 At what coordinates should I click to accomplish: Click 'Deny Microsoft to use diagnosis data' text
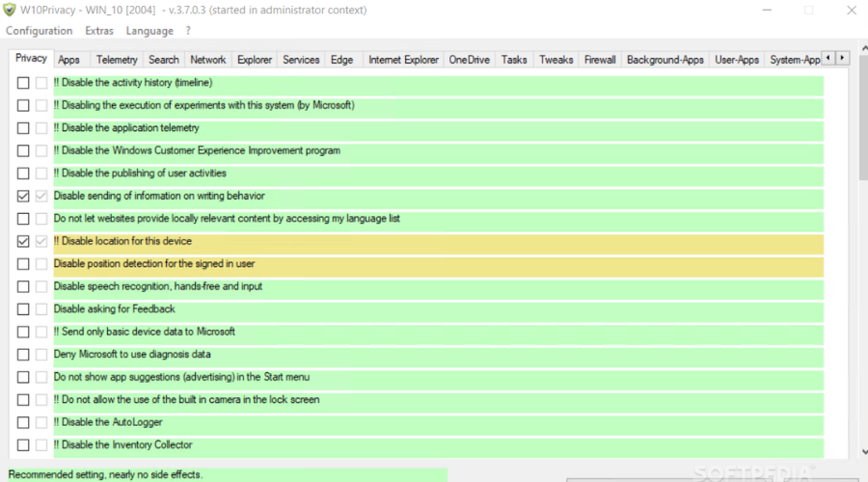[x=132, y=354]
